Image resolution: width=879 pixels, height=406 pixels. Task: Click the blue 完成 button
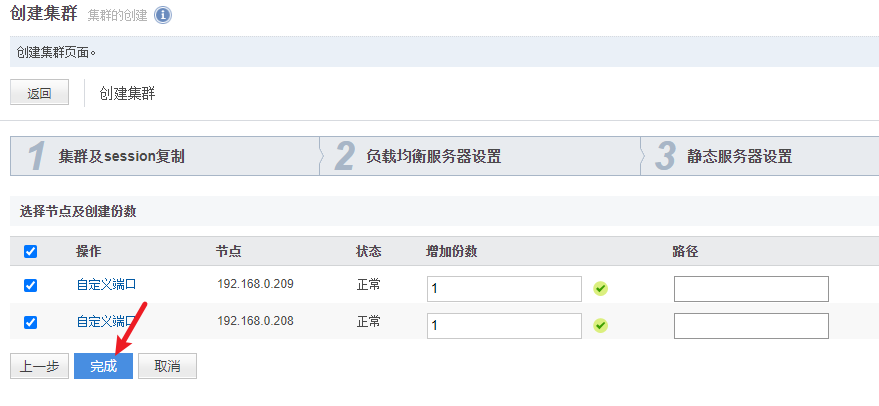pyautogui.click(x=104, y=366)
